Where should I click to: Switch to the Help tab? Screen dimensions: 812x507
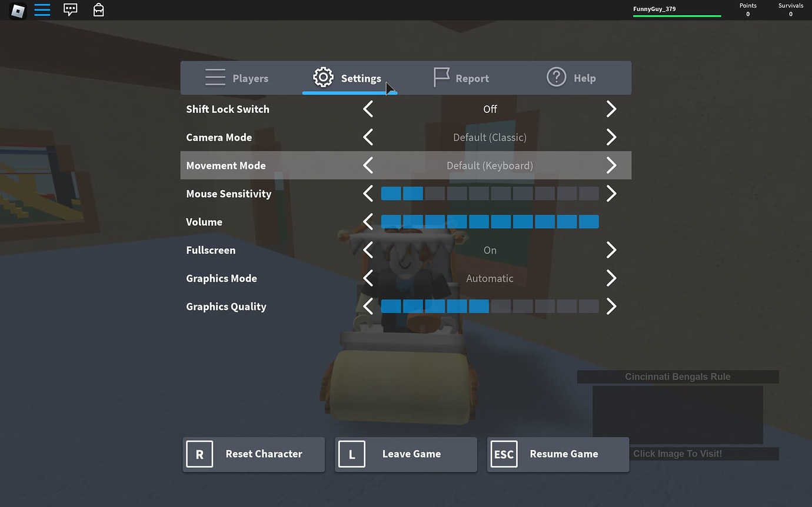(x=571, y=77)
